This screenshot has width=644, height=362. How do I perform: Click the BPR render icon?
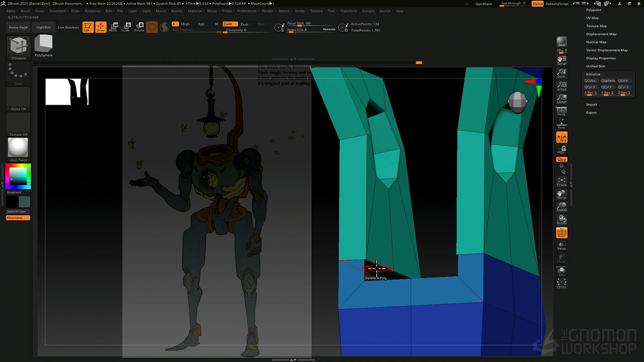(561, 42)
